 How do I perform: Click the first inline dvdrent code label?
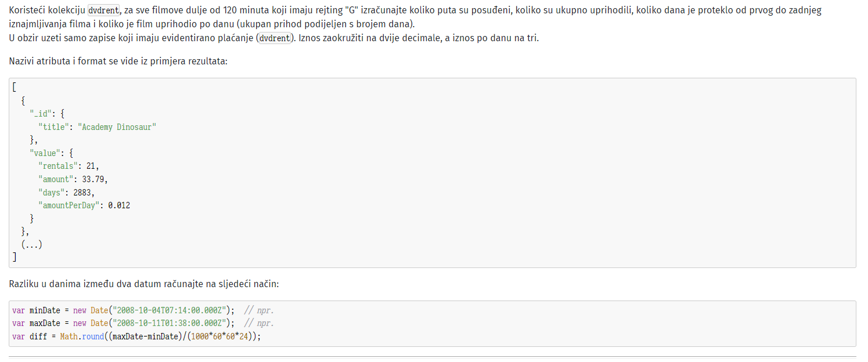tap(103, 10)
